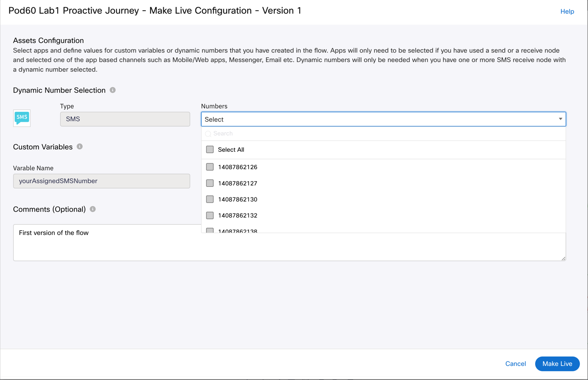Image resolution: width=588 pixels, height=380 pixels.
Task: Open Dynamic Number Selection info icon
Action: (x=113, y=90)
